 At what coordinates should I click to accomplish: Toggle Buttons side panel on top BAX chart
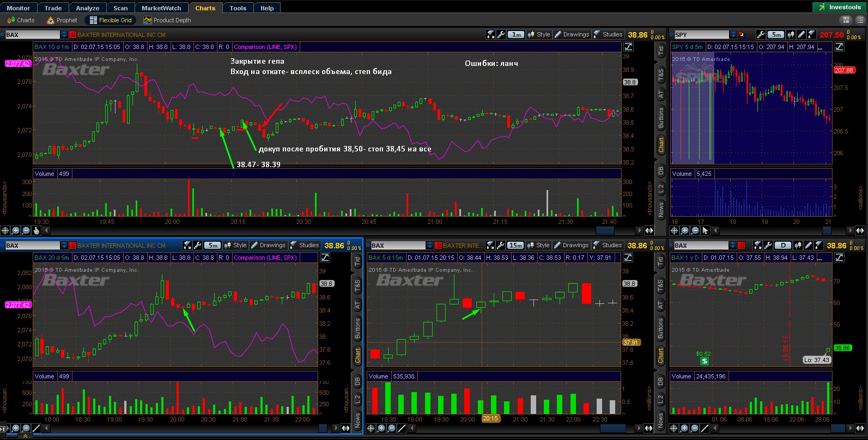661,118
